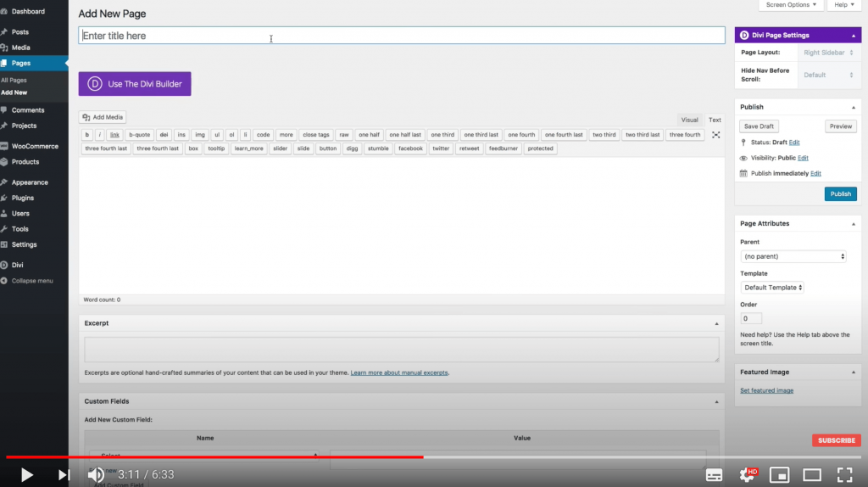Open Appearance sidebar menu
Viewport: 868px width, 487px height.
click(x=30, y=182)
